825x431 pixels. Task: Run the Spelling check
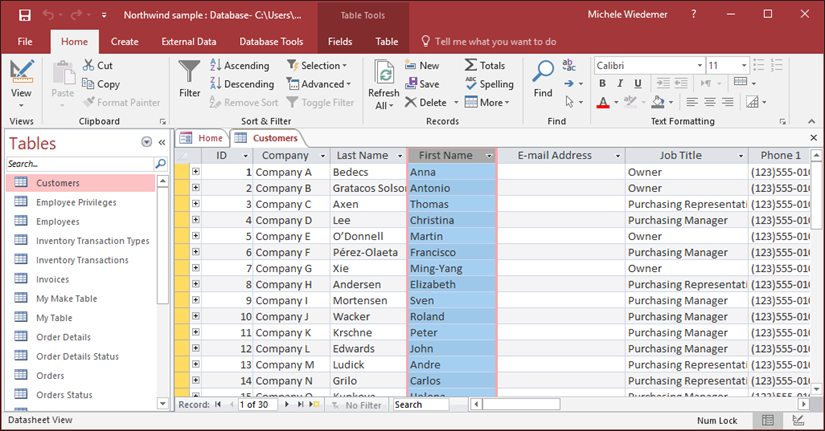coord(489,84)
